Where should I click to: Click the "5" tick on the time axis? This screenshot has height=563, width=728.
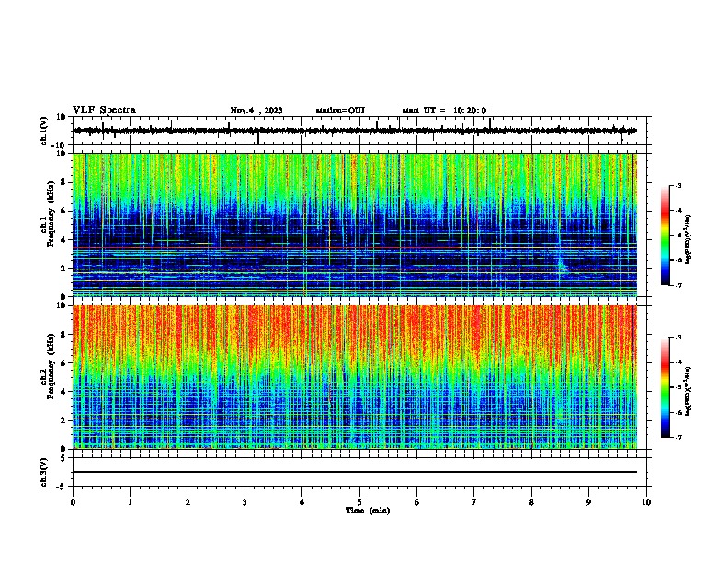359,502
